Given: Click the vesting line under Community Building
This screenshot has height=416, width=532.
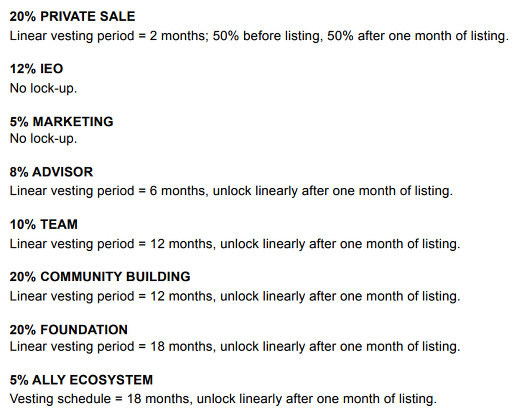Looking at the screenshot, I should 235,296.
